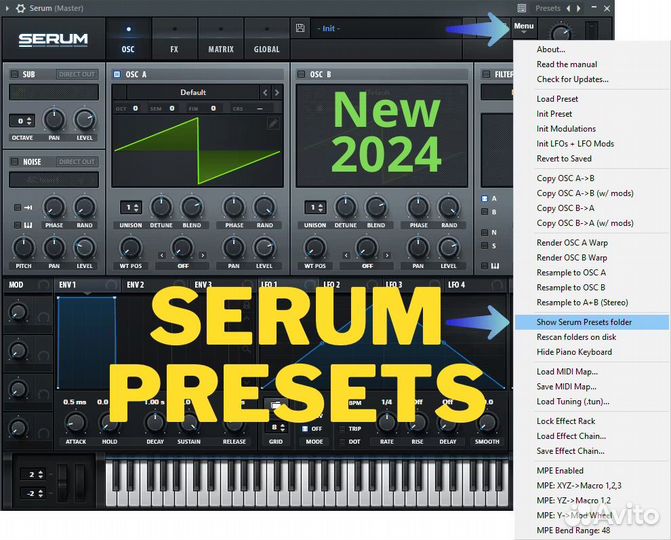The image size is (671, 540).
Task: Go to previous plugin preset arrow in title bar
Action: tap(568, 8)
